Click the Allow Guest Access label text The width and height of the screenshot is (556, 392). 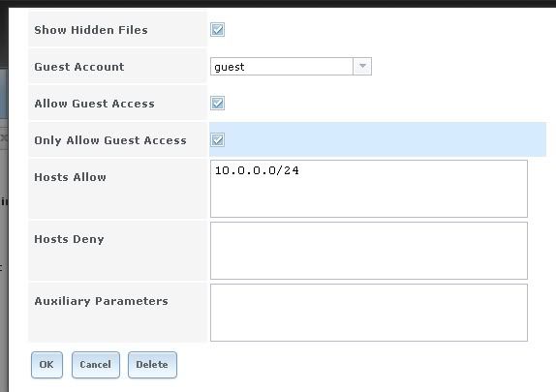click(94, 104)
